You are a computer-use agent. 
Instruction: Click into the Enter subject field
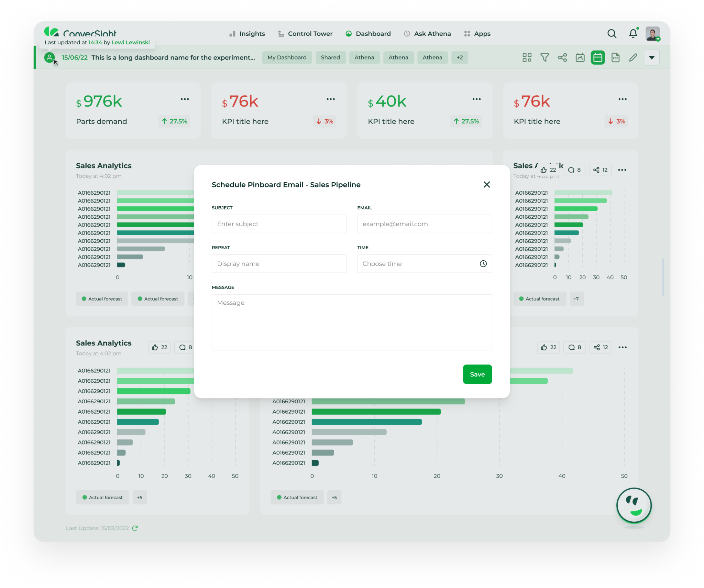point(279,224)
